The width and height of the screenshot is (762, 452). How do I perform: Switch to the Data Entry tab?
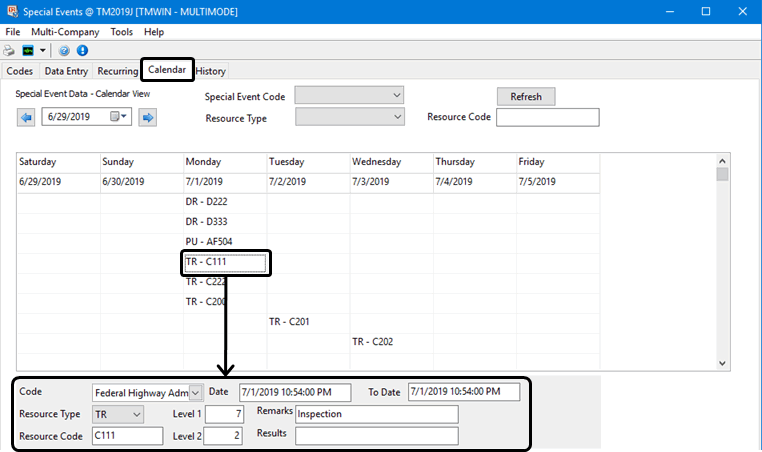pos(66,71)
